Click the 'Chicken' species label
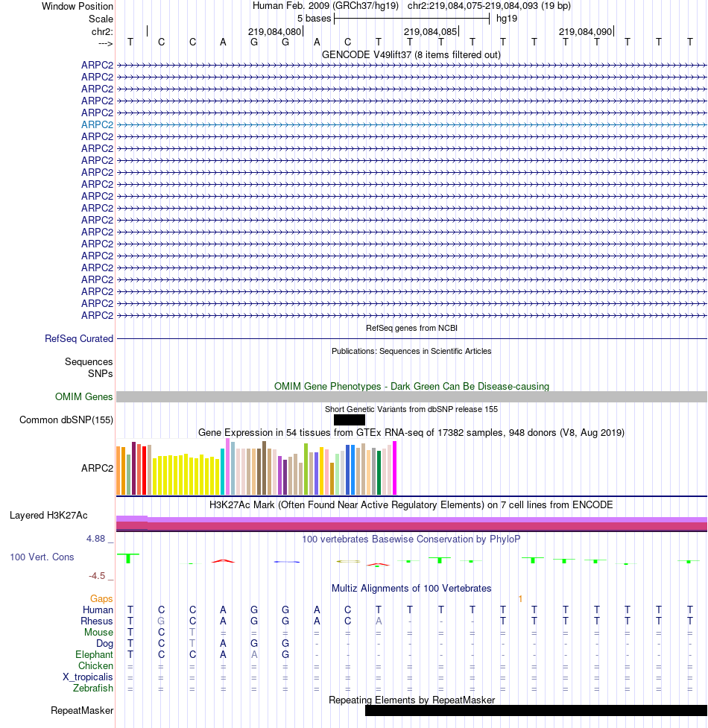 (x=95, y=665)
